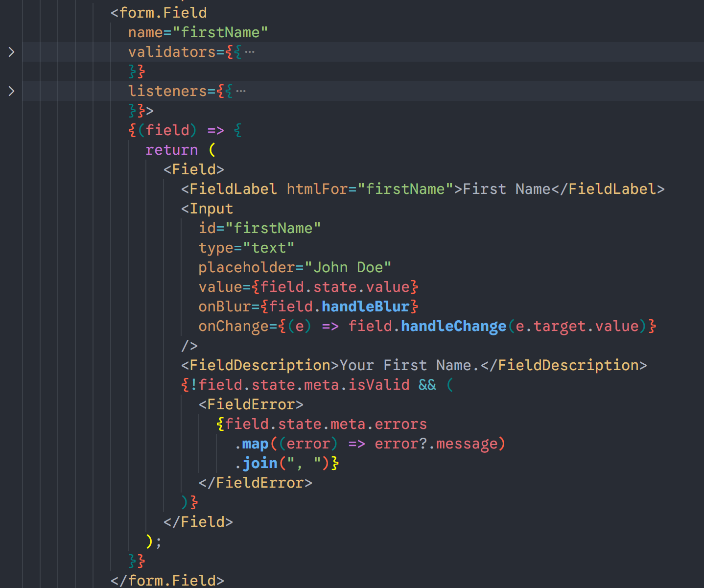The height and width of the screenshot is (588, 704).
Task: Click the isValid property in the condition
Action: 379,385
